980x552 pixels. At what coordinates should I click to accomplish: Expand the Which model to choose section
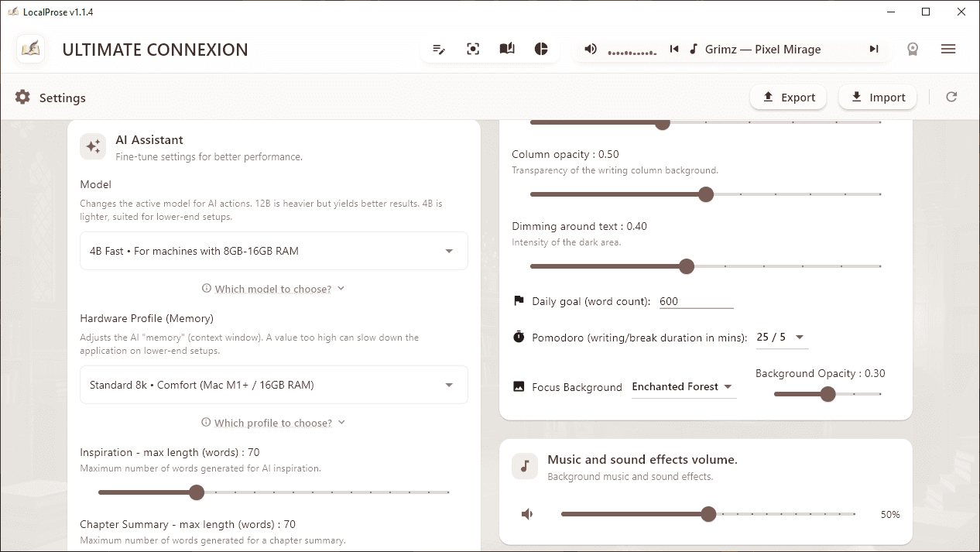pyautogui.click(x=273, y=288)
